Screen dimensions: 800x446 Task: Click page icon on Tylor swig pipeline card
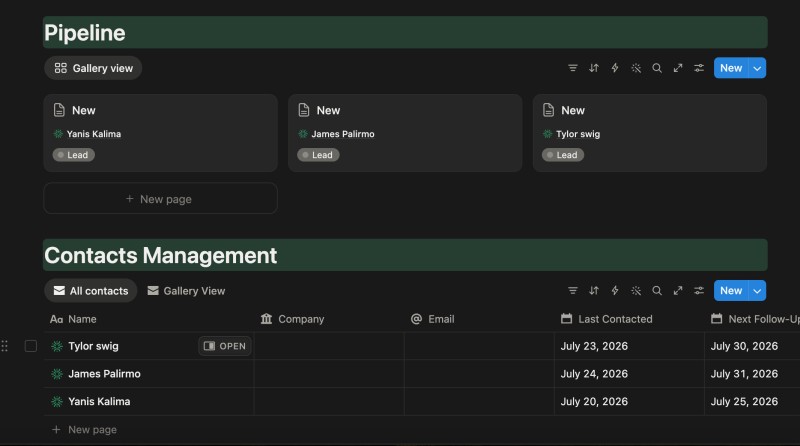[548, 110]
